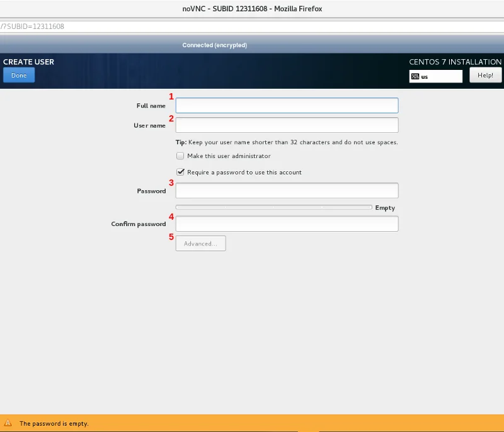Image resolution: width=504 pixels, height=432 pixels.
Task: Click the 'Make this user administrator' label text
Action: coord(229,156)
